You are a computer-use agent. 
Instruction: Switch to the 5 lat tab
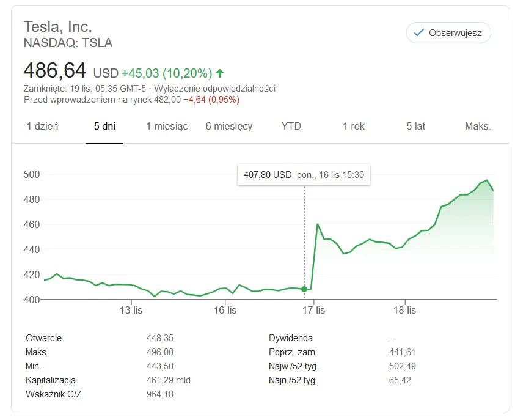[x=415, y=126]
